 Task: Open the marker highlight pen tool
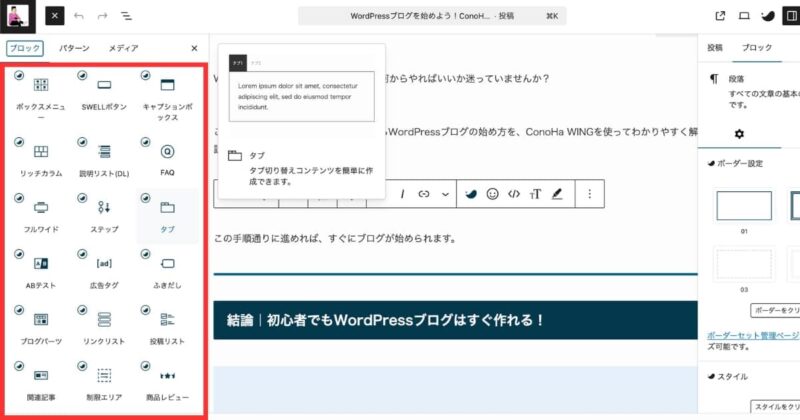[x=557, y=194]
